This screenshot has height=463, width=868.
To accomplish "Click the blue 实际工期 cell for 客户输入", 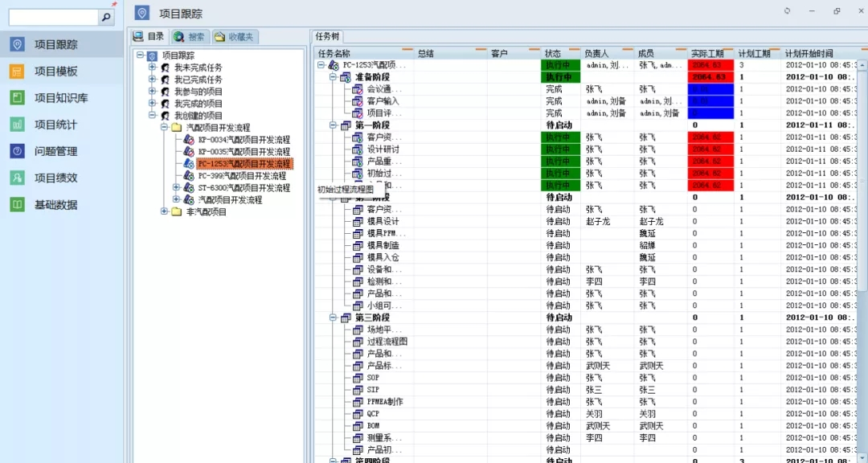I will click(x=711, y=101).
